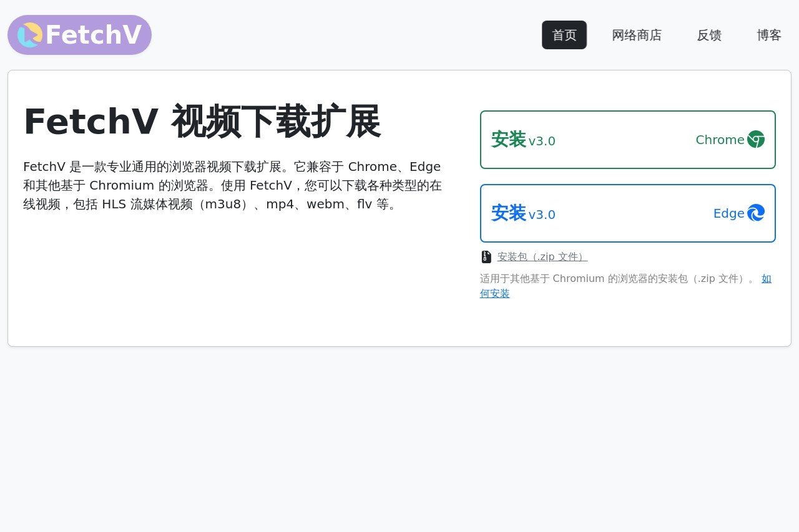Open the 首页 nav tab

564,35
